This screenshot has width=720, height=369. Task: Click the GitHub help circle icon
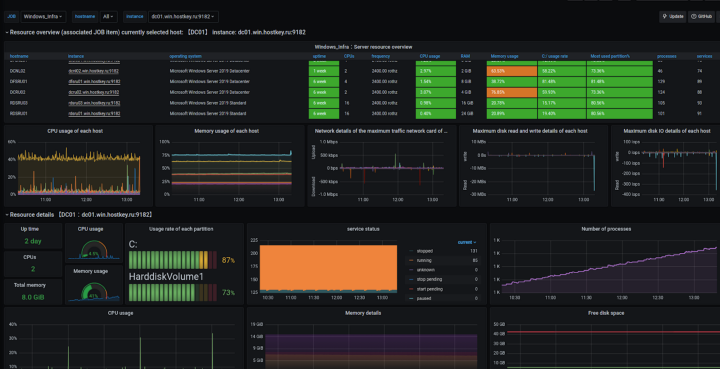tap(693, 17)
